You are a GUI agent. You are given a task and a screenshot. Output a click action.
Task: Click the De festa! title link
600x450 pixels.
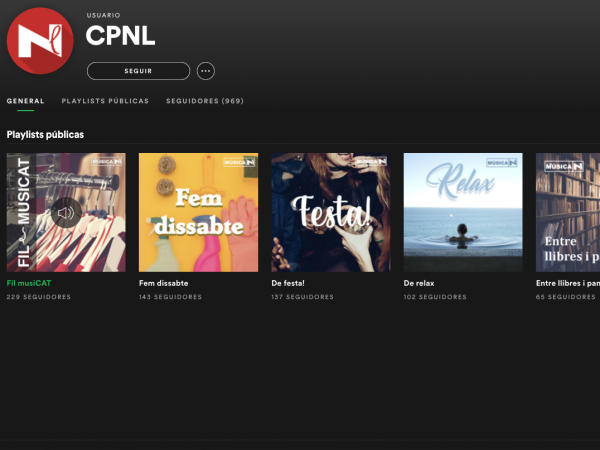[288, 283]
